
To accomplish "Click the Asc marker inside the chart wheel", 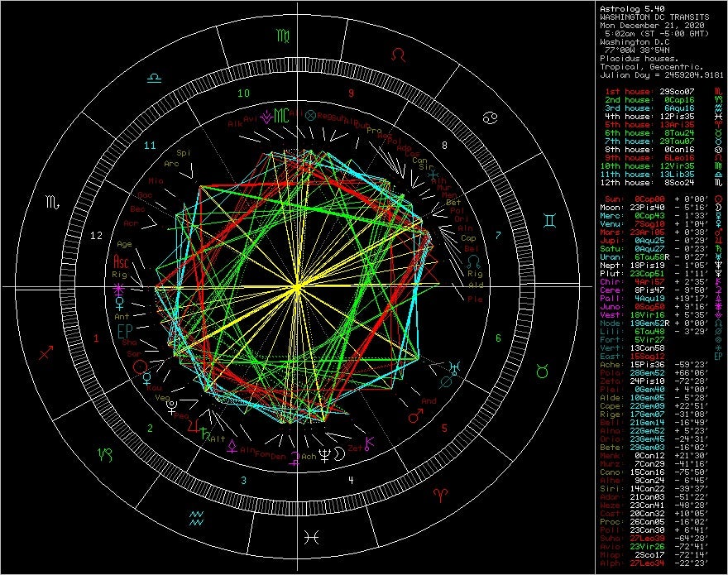I will 121,261.
